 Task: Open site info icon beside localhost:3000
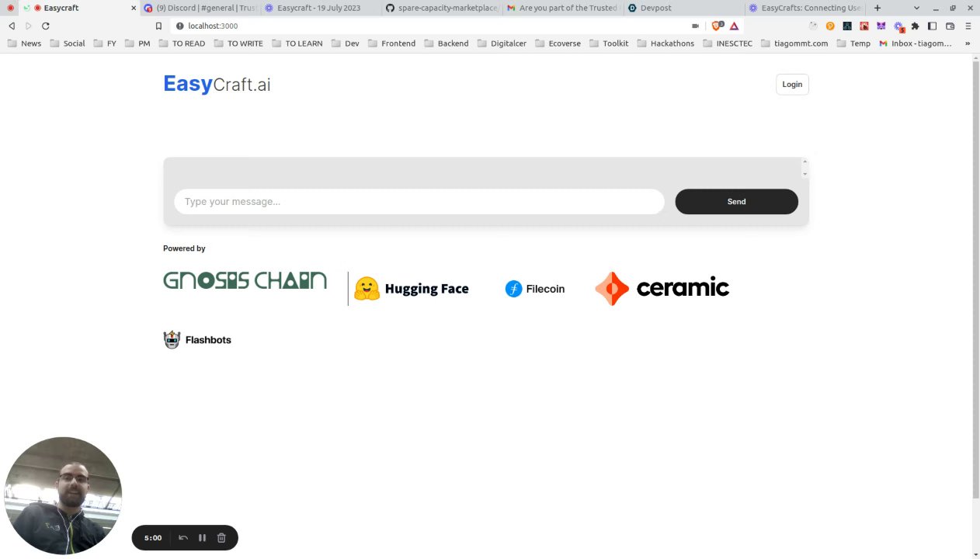180,26
